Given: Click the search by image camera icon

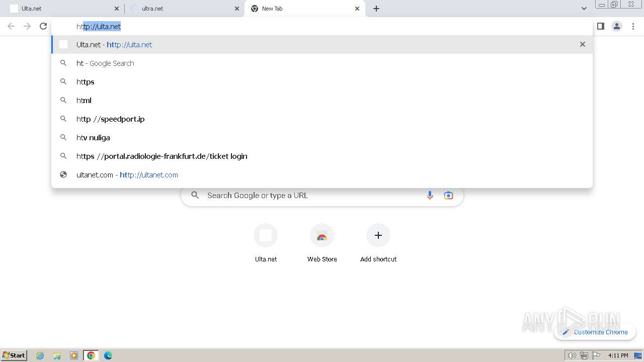Looking at the screenshot, I should (x=448, y=196).
